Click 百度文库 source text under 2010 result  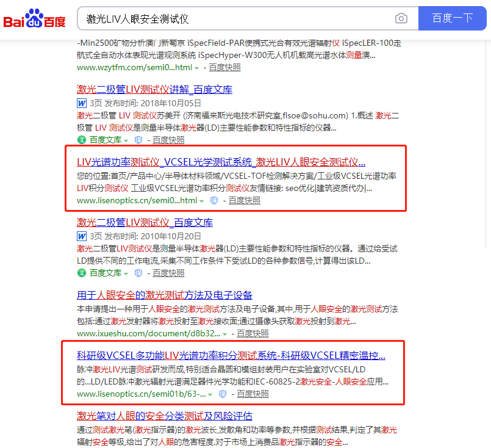[x=106, y=273]
